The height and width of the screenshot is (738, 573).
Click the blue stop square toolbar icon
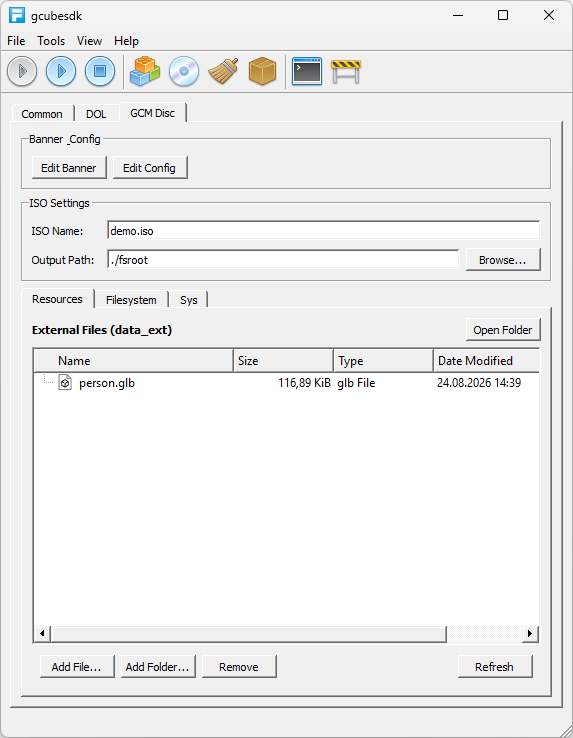pyautogui.click(x=100, y=71)
